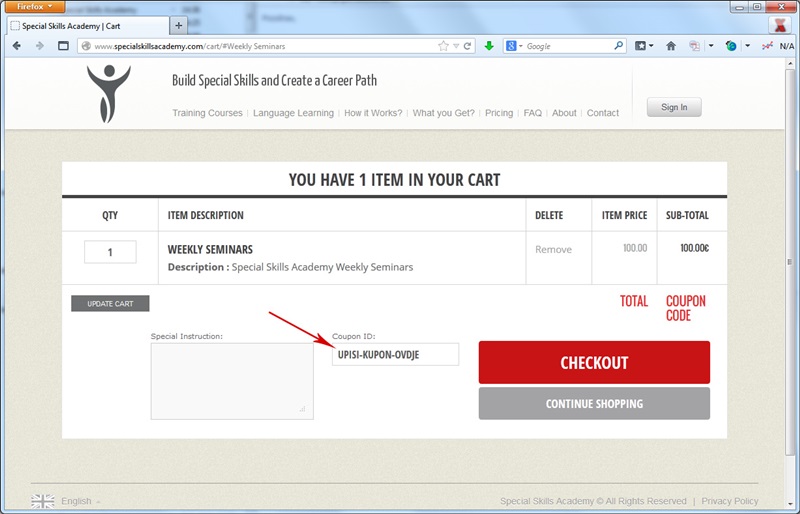Image resolution: width=800 pixels, height=514 pixels.
Task: Click the UK flag language icon
Action: 42,501
